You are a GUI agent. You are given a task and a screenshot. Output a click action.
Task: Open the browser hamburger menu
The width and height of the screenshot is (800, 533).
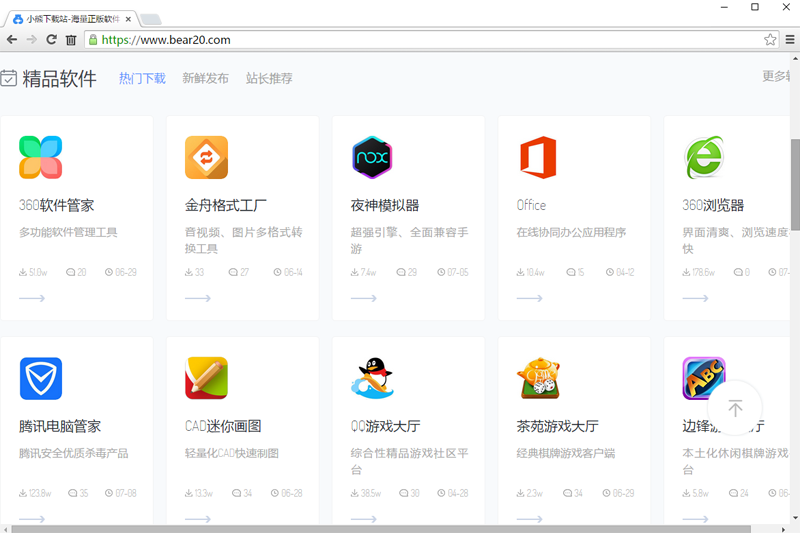(x=790, y=39)
